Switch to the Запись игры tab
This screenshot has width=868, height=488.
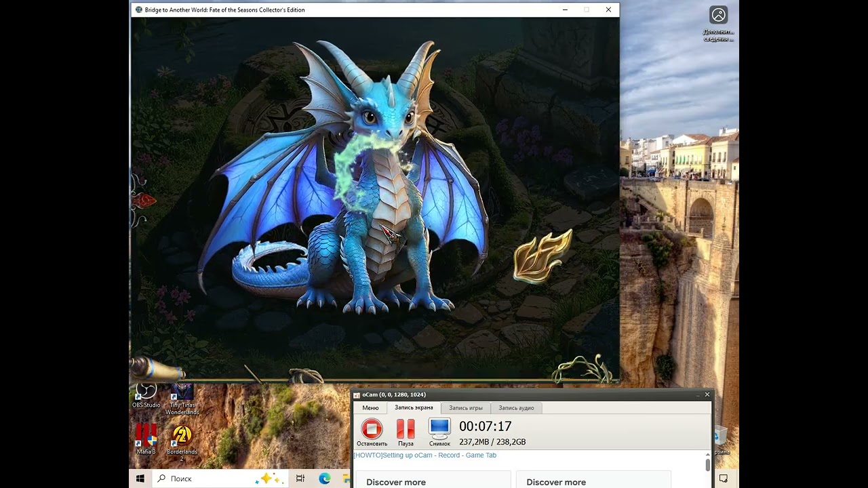(466, 408)
